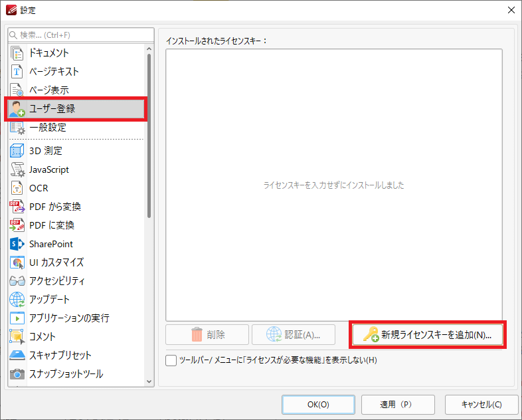The height and width of the screenshot is (420, 522).
Task: Click the PDF に変換 icon
Action: [x=17, y=225]
